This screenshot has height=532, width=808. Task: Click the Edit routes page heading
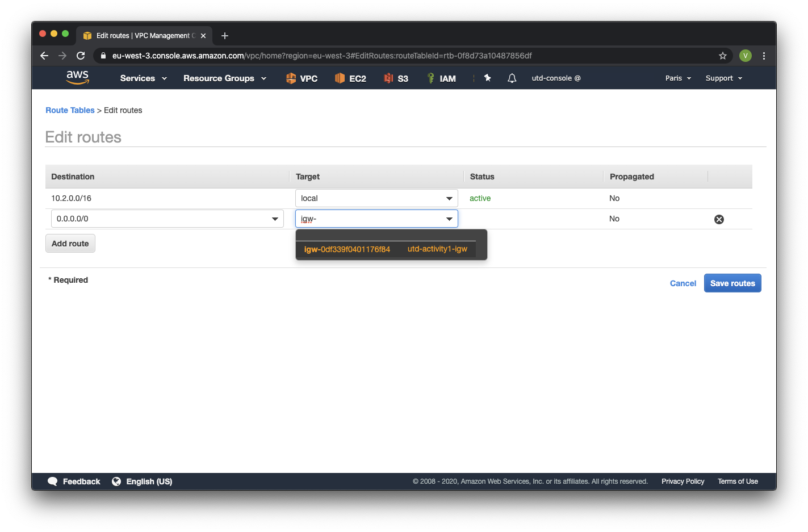[83, 137]
